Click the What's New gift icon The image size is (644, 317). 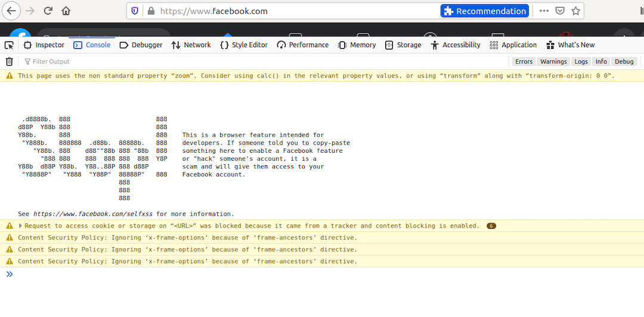pyautogui.click(x=550, y=45)
